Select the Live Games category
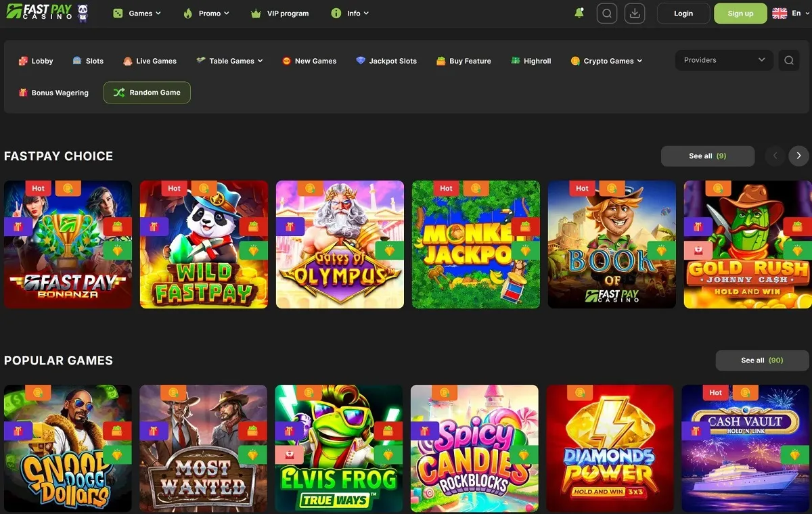 coord(150,61)
